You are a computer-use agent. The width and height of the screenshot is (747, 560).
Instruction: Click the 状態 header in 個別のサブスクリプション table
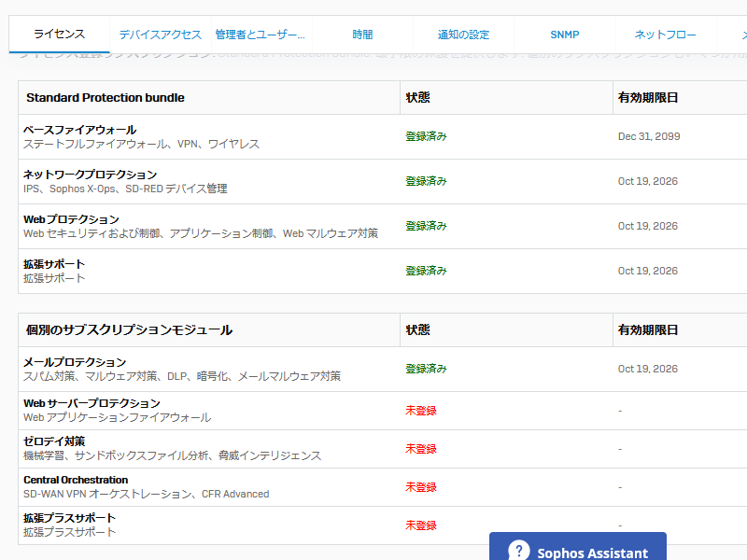[x=417, y=330]
